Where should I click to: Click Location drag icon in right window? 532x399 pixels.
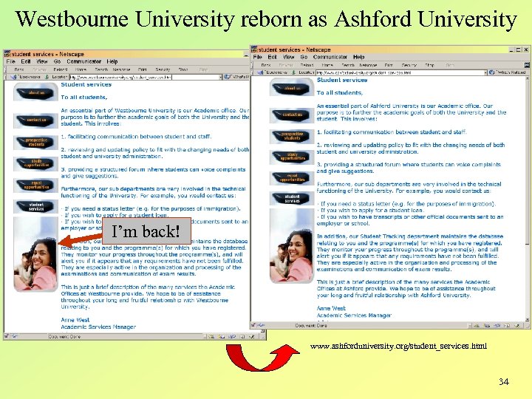(x=294, y=72)
